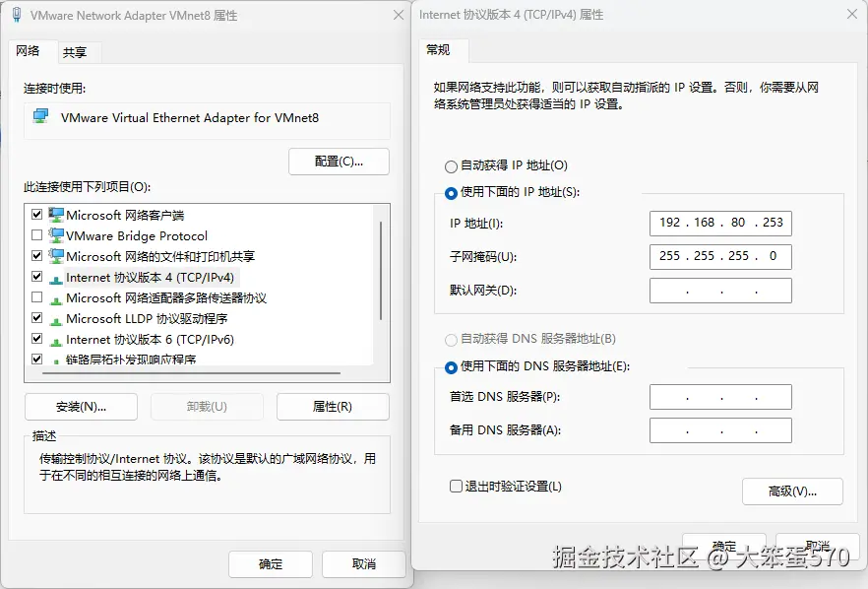Select Internet 协议版本 4 (TCP/IPv4) row text
This screenshot has height=589, width=868.
click(150, 277)
